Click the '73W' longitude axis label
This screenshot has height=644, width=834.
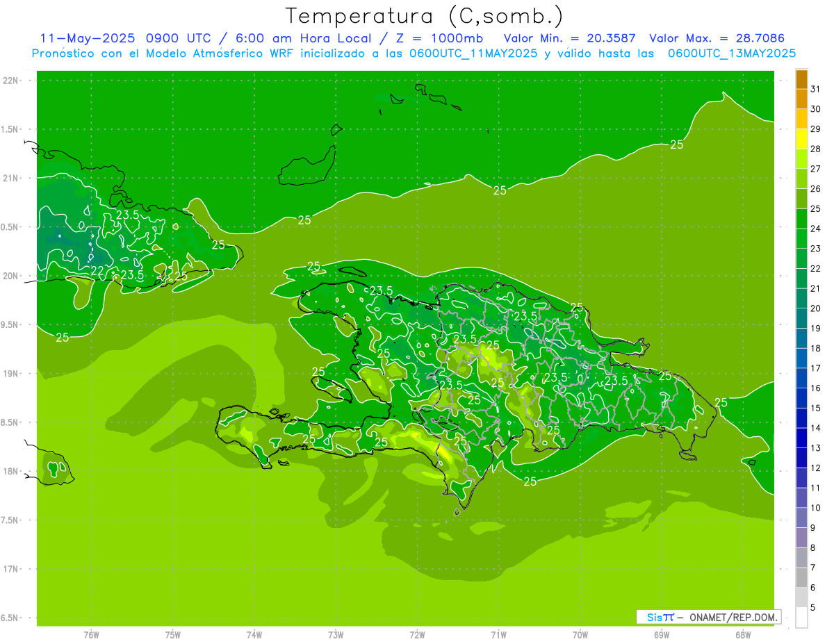[x=336, y=635]
